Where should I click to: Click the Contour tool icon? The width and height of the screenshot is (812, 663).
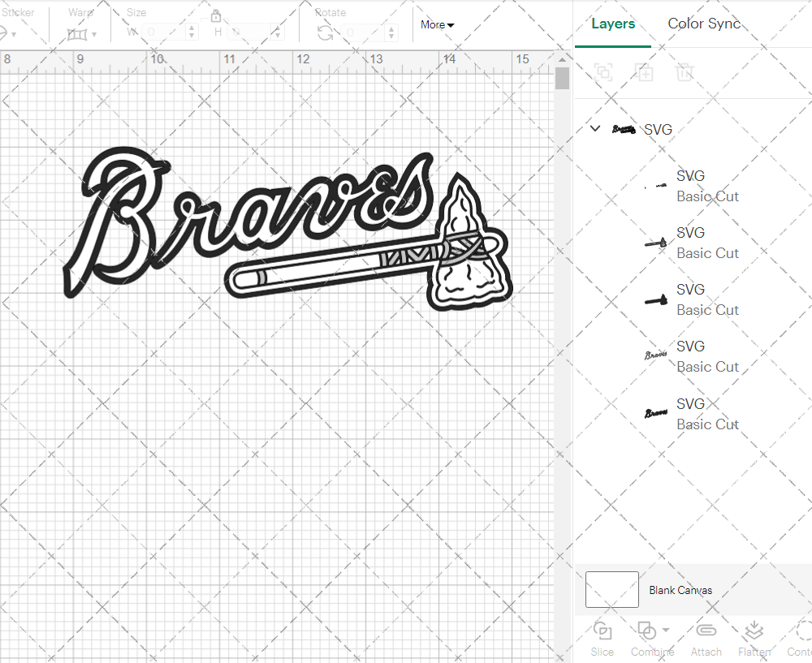click(x=802, y=631)
